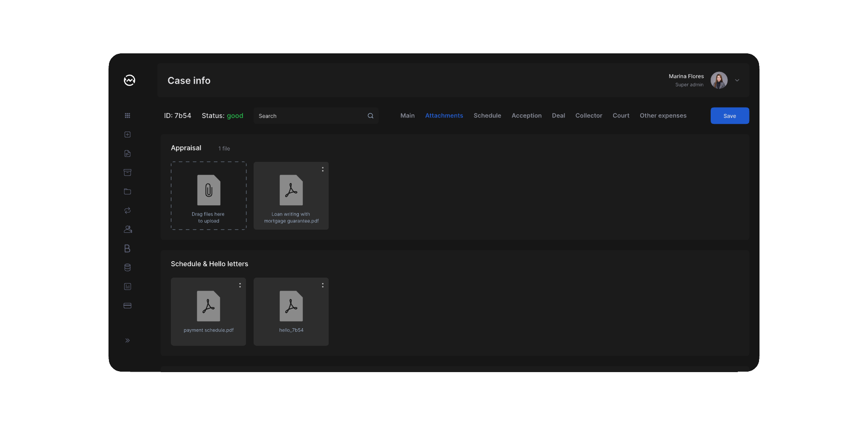Open the bar chart report sidebar icon

127,287
